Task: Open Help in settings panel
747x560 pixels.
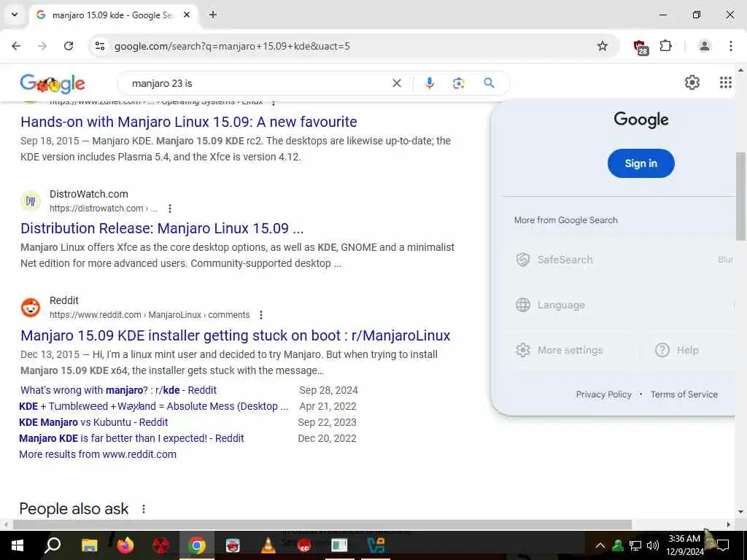Action: (x=678, y=350)
